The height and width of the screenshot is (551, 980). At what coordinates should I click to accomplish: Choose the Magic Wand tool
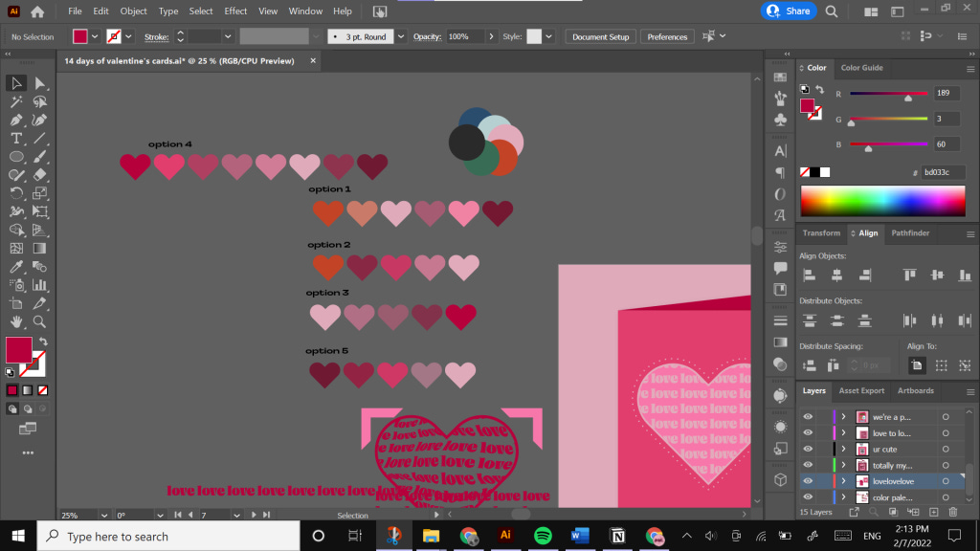16,101
